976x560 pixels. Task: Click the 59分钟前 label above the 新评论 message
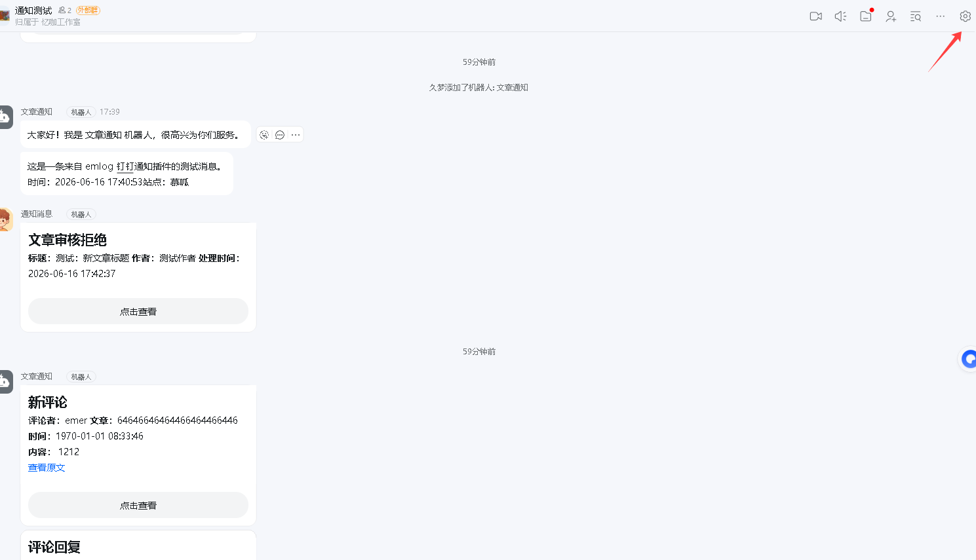tap(479, 352)
